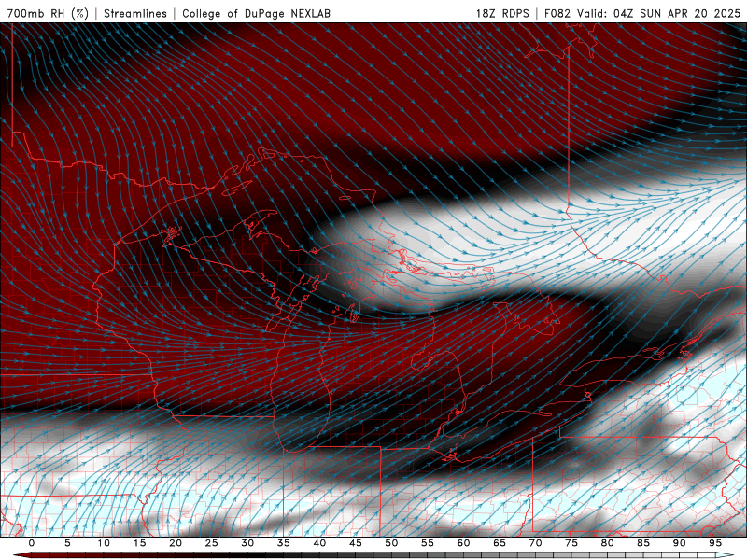747x560 pixels.
Task: Click the colorbar tick label "95"
Action: [x=715, y=543]
